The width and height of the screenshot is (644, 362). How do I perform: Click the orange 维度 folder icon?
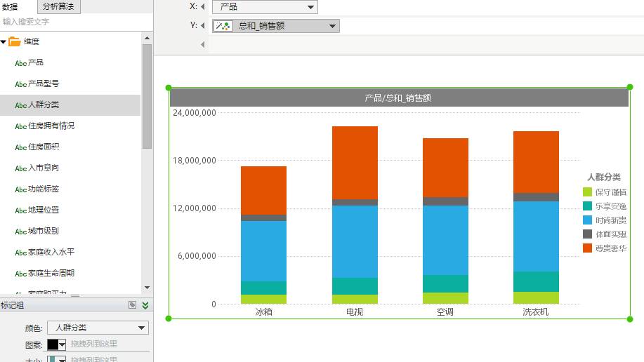click(15, 42)
